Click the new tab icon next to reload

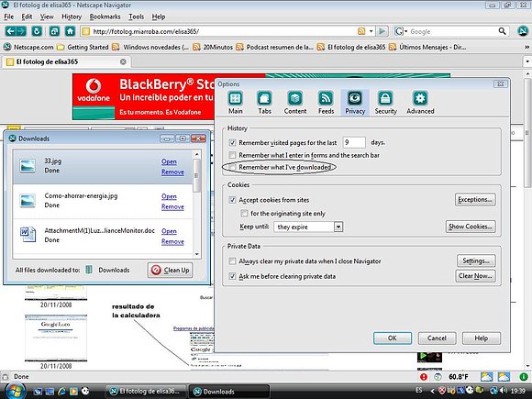[54, 31]
